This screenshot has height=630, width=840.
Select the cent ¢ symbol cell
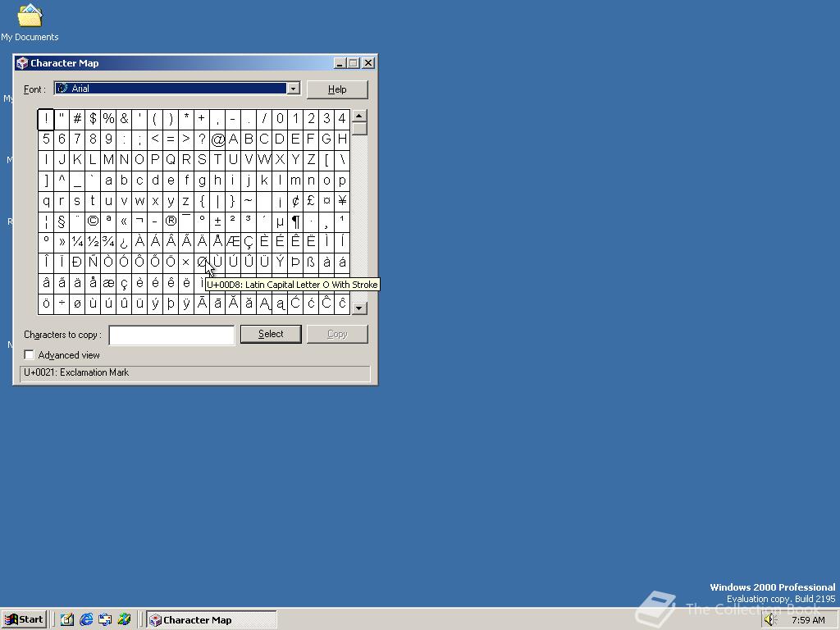pos(295,202)
